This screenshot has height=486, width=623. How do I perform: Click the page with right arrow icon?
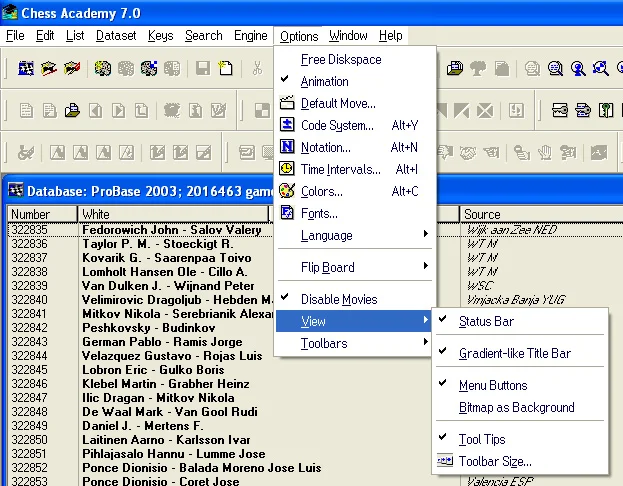[118, 110]
